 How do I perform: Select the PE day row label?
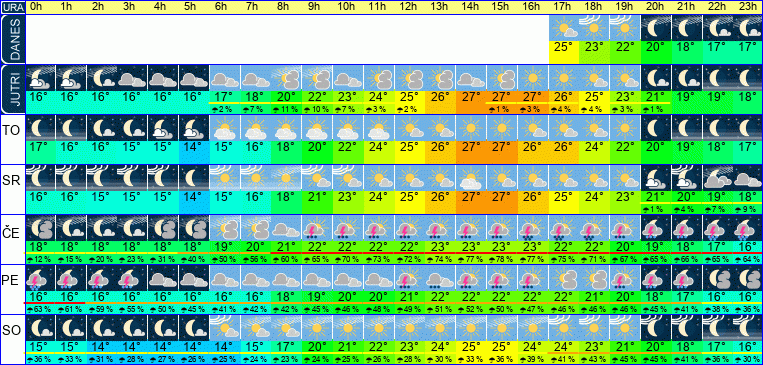pyautogui.click(x=11, y=281)
